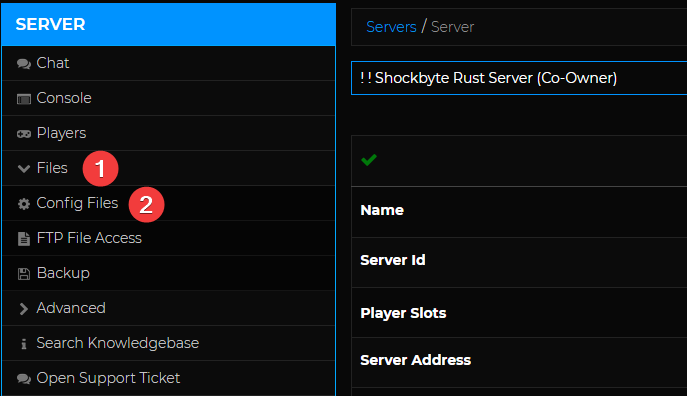Open Support Ticket from sidebar
The image size is (687, 396).
[x=169, y=378]
